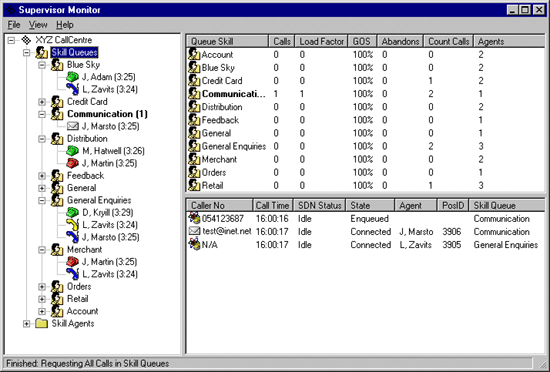Click PosID value 3905

451,245
